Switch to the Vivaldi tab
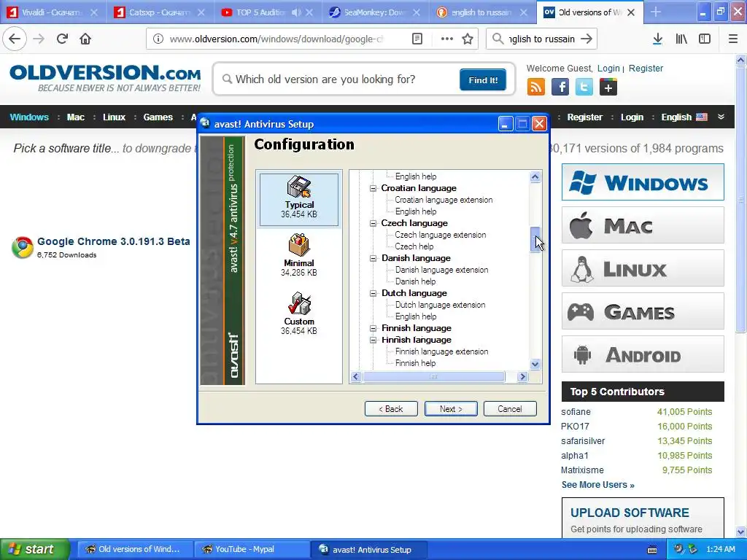Image resolution: width=747 pixels, height=560 pixels. pyautogui.click(x=53, y=12)
